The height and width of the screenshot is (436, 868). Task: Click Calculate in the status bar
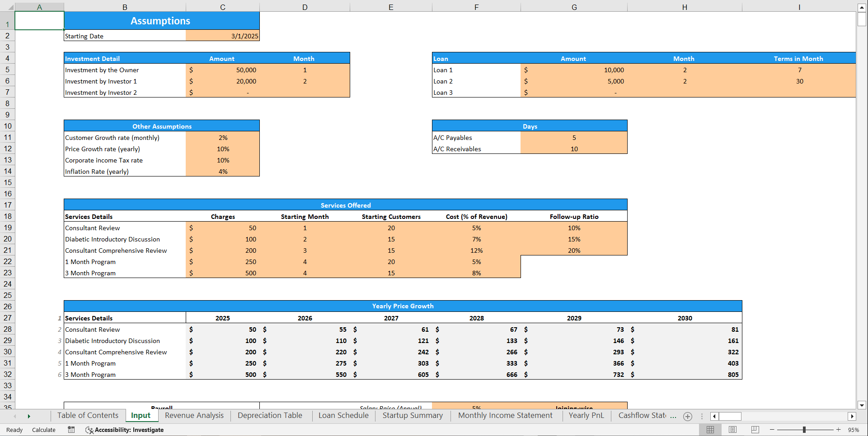pos(43,430)
